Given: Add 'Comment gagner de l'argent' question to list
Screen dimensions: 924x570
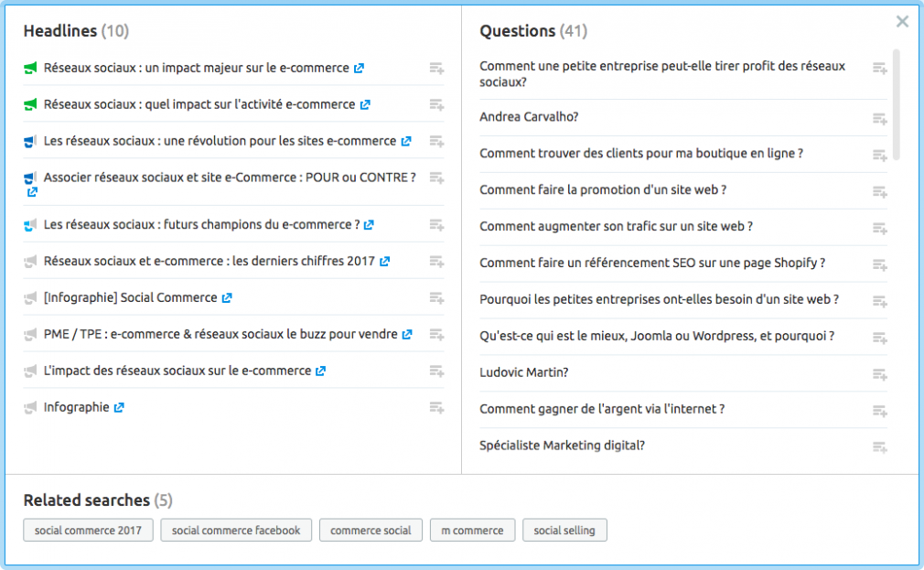Looking at the screenshot, I should (x=880, y=411).
